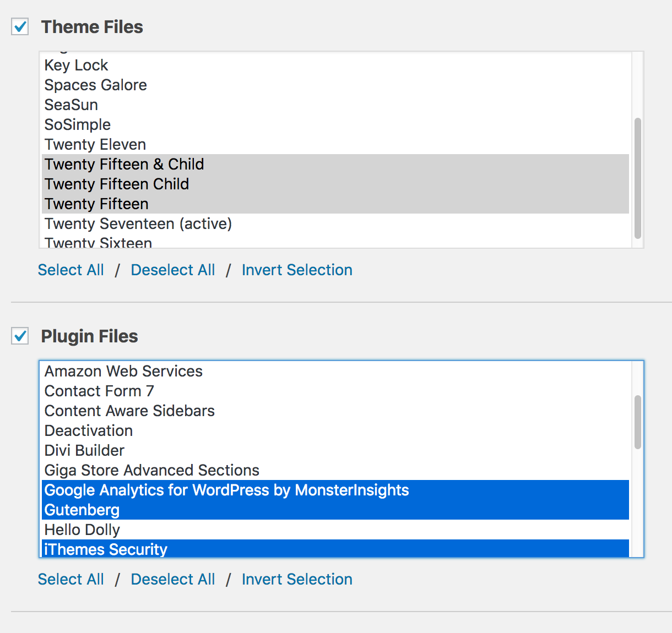
Task: Deselect the Gutenberg plugin
Action: (x=81, y=510)
